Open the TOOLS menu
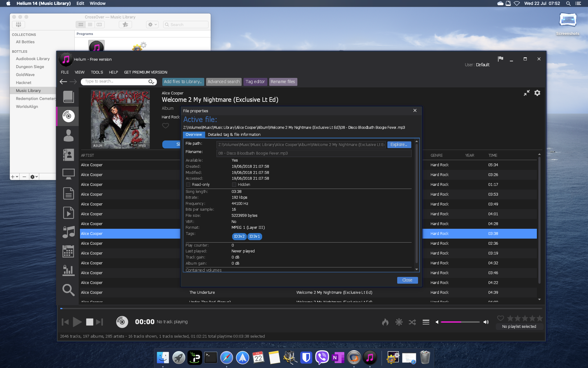This screenshot has width=588, height=368. pyautogui.click(x=97, y=72)
